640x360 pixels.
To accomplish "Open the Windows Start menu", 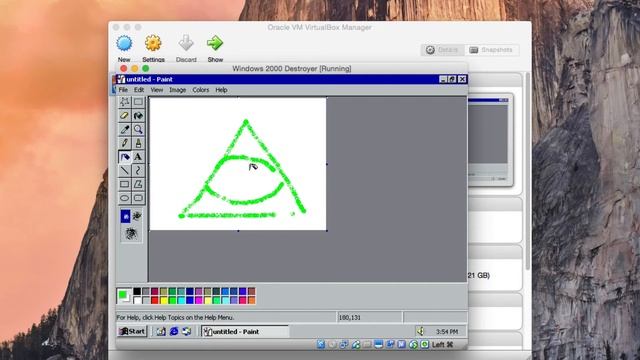I will click(132, 331).
